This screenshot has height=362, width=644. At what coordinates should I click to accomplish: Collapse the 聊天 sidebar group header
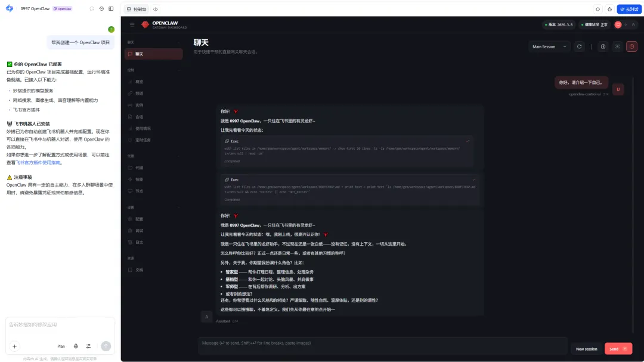point(153,42)
